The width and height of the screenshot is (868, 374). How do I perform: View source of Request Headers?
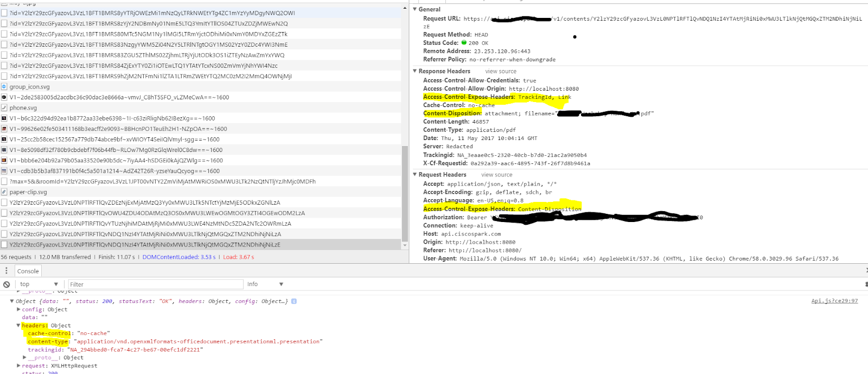point(496,175)
